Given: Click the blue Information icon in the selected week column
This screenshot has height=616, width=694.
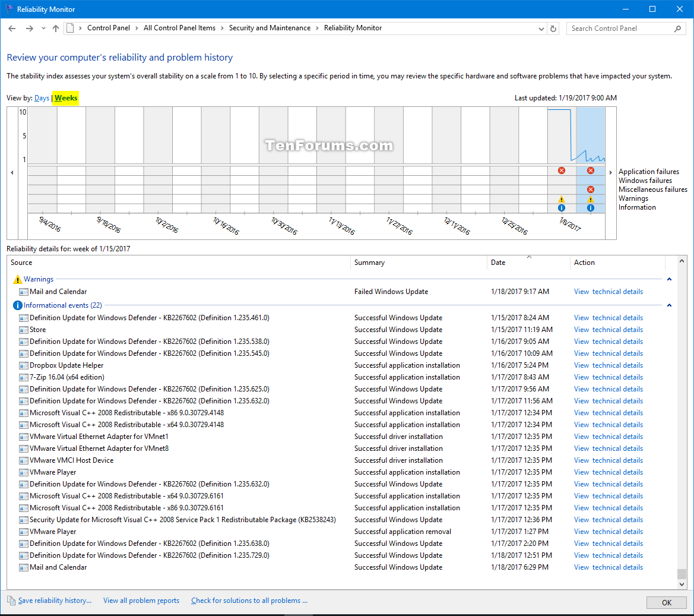Looking at the screenshot, I should (591, 208).
